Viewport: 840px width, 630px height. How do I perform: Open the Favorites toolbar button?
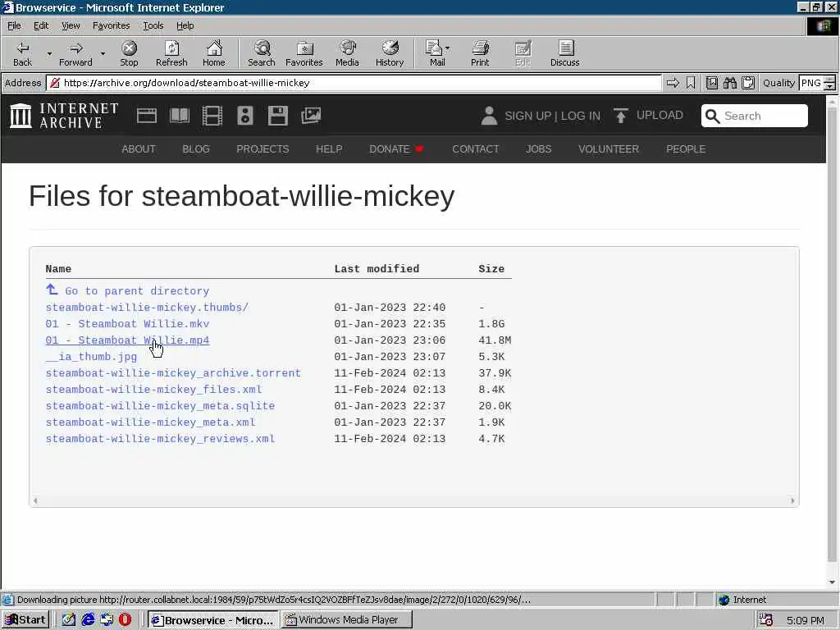[304, 53]
